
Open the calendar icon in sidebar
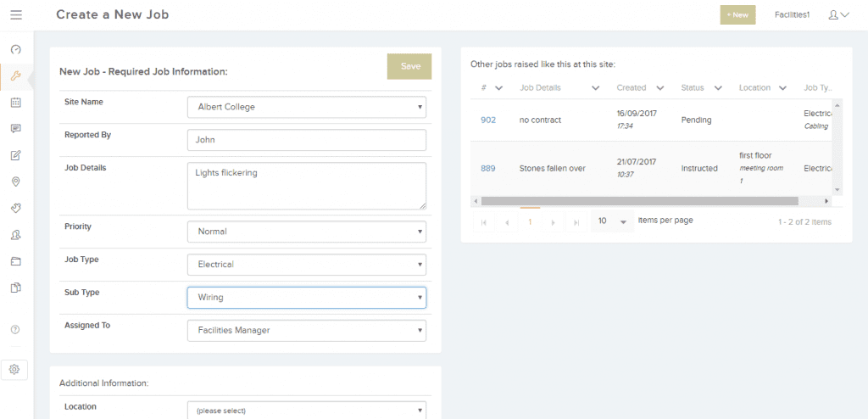click(15, 103)
